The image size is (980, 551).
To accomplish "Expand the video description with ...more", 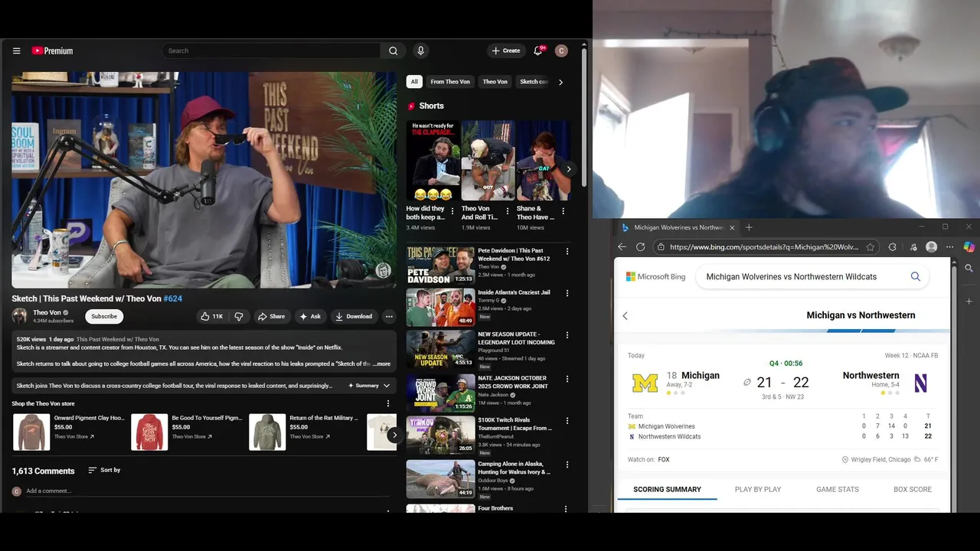I will pos(382,364).
